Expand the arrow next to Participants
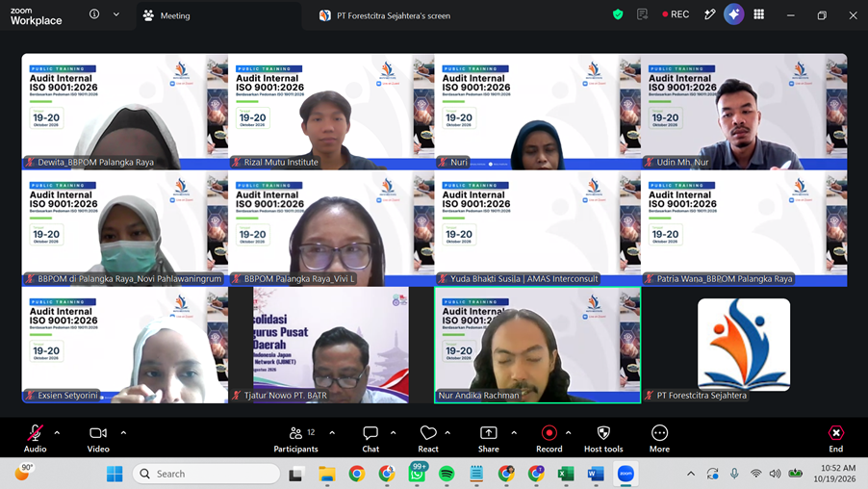 pos(332,433)
